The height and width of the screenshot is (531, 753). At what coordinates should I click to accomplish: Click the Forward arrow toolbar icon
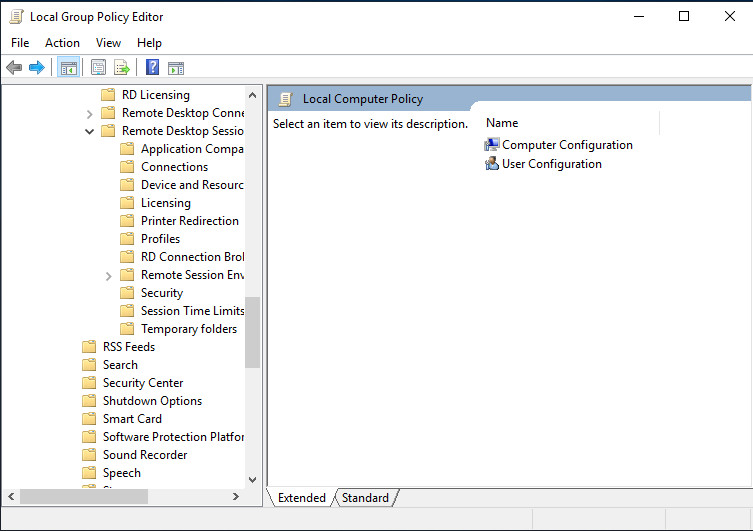point(37,68)
